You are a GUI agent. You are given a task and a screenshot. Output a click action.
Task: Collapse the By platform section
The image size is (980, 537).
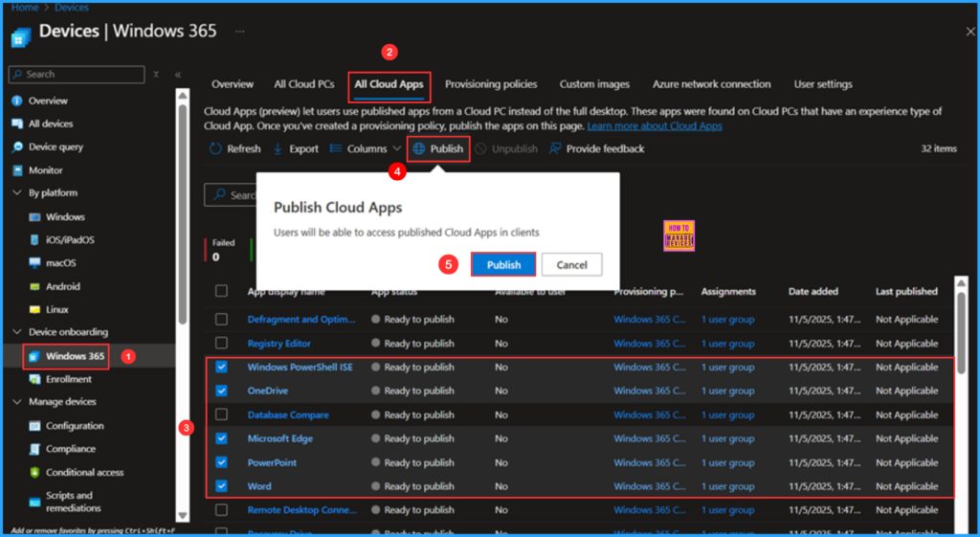coord(17,193)
